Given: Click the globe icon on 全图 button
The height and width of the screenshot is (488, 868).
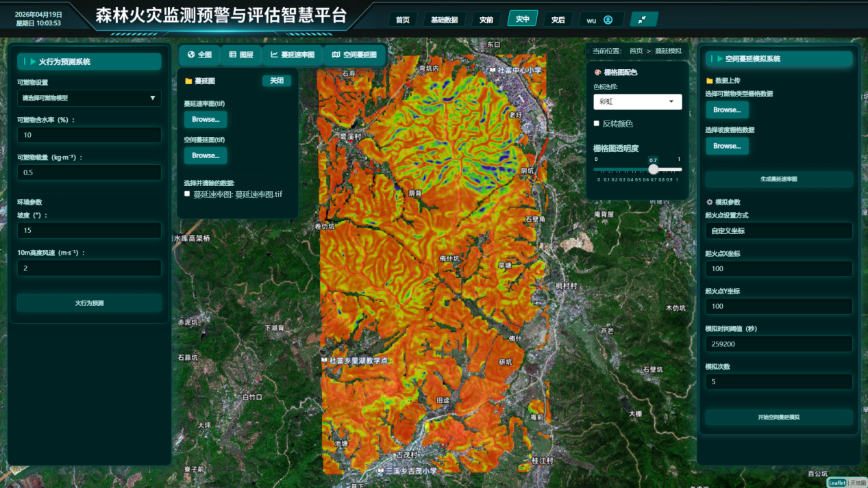Looking at the screenshot, I should click(191, 55).
